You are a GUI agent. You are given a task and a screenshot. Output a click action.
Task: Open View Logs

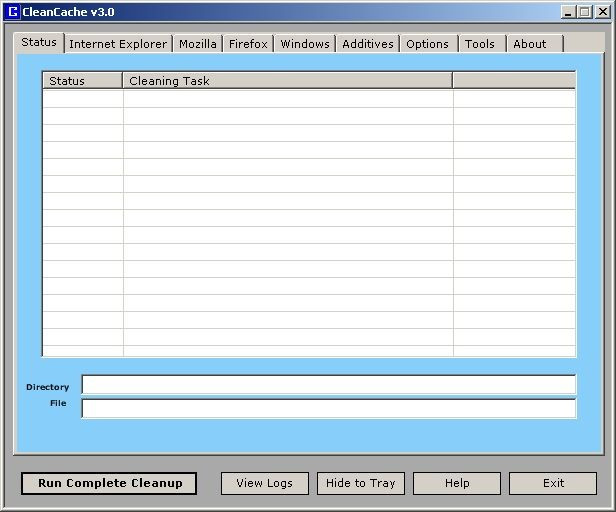pyautogui.click(x=265, y=483)
